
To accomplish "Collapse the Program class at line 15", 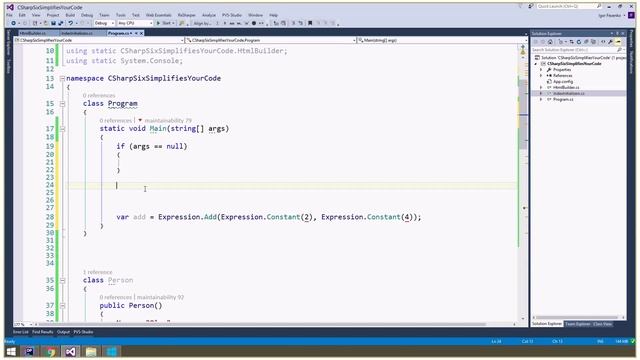I will pos(62,104).
